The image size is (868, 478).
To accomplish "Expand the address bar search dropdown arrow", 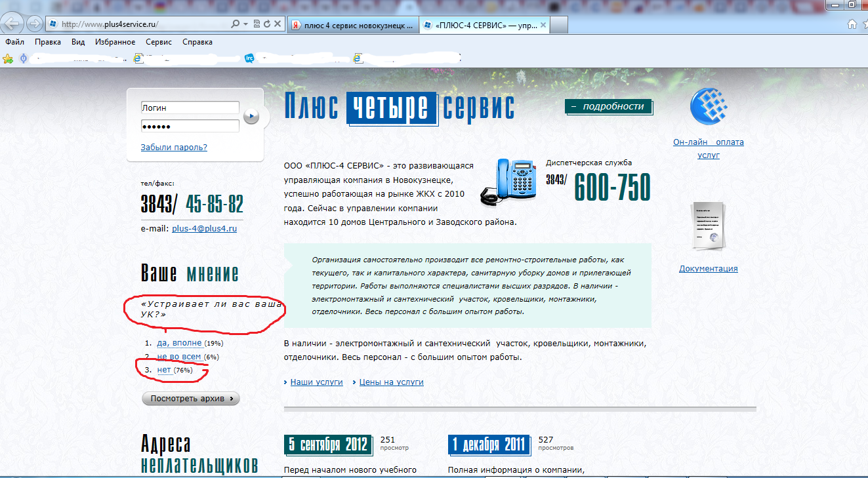I will coord(245,24).
